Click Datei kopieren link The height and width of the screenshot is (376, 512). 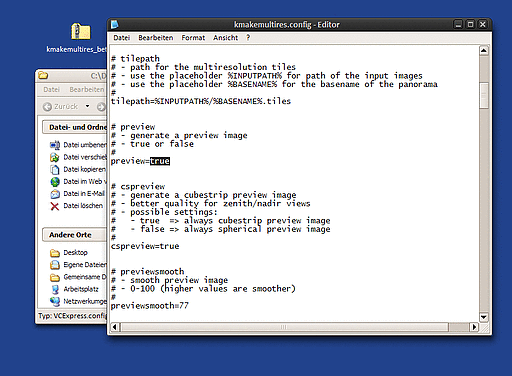coord(85,169)
